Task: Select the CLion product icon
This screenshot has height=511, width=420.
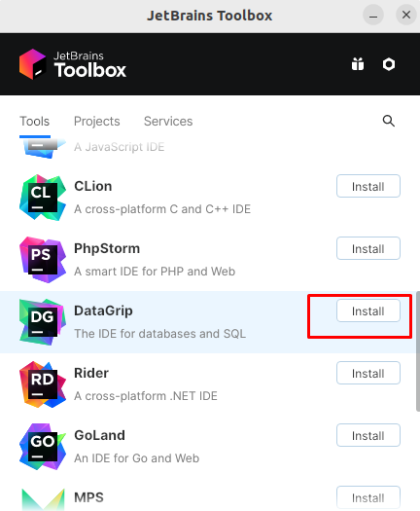Action: [x=43, y=198]
